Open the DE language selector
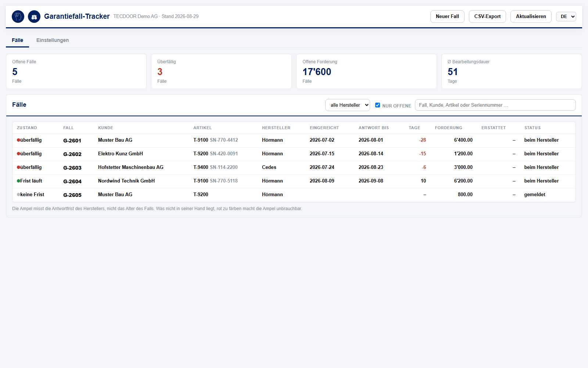This screenshot has width=588, height=368. click(x=566, y=17)
